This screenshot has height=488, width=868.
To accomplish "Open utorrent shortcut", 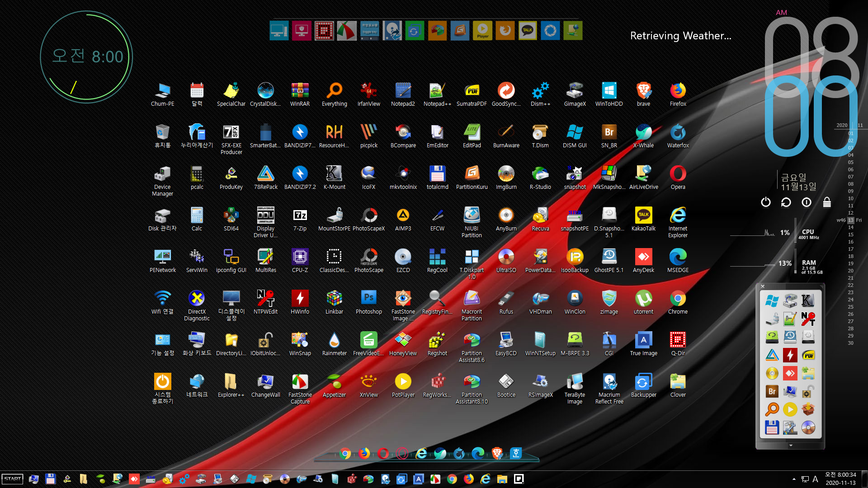I will [643, 303].
